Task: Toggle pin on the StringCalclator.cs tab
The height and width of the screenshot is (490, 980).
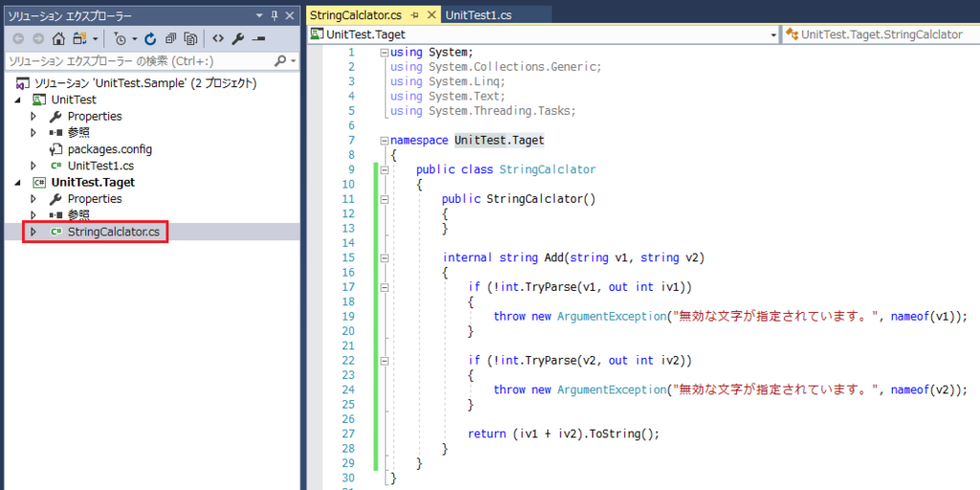Action: click(415, 15)
